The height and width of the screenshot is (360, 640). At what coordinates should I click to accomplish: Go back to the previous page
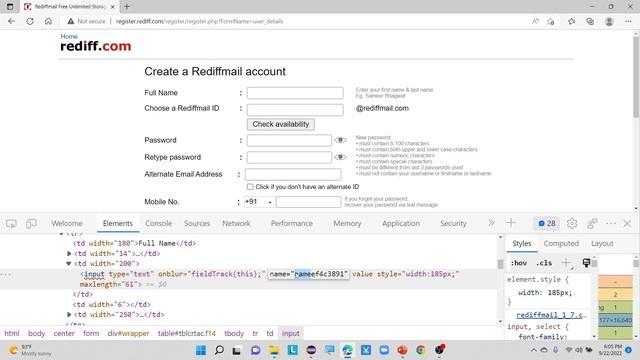point(11,21)
